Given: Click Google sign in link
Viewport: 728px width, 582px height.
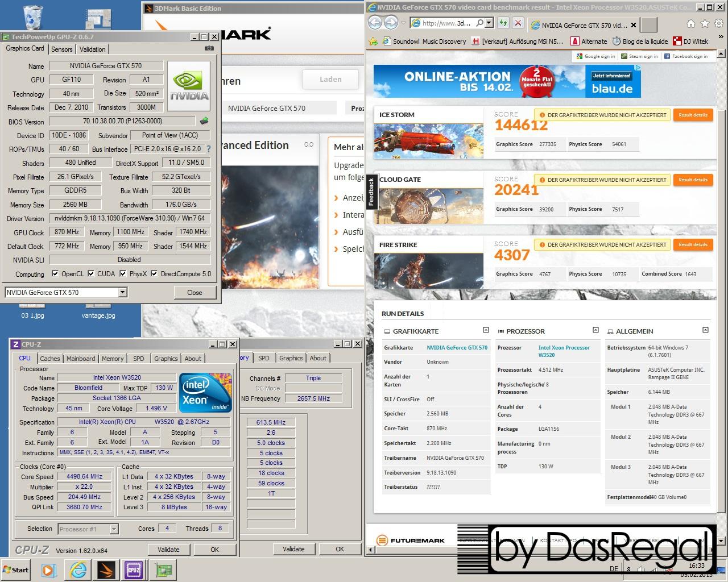Looking at the screenshot, I should (x=595, y=56).
